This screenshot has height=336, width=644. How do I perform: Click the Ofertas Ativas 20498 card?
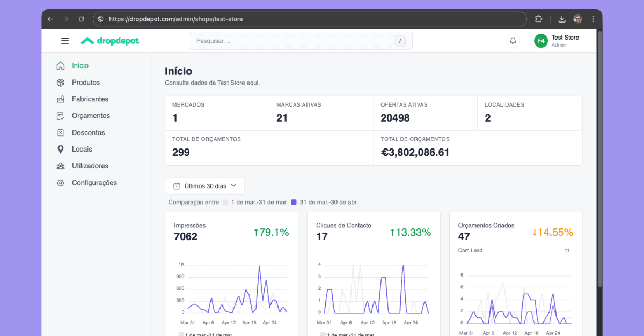pyautogui.click(x=425, y=113)
